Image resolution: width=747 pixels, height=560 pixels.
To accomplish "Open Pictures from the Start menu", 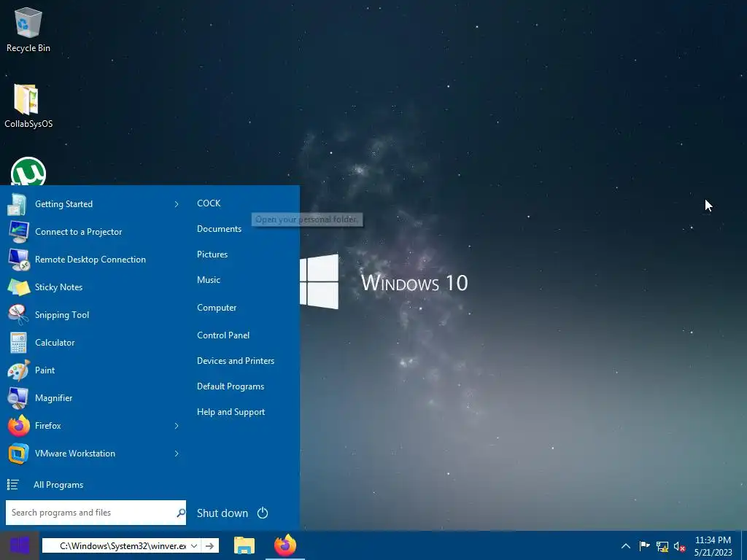I will pyautogui.click(x=212, y=254).
